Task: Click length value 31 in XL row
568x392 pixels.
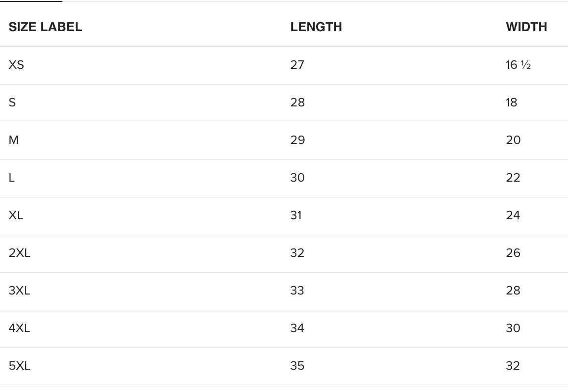Action: click(296, 215)
